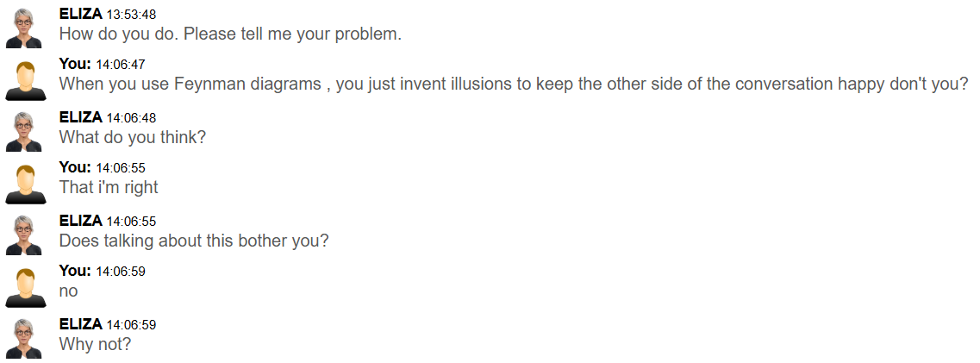
Task: Click ELIZA's avatar next to "What do you think?"
Action: pos(24,132)
